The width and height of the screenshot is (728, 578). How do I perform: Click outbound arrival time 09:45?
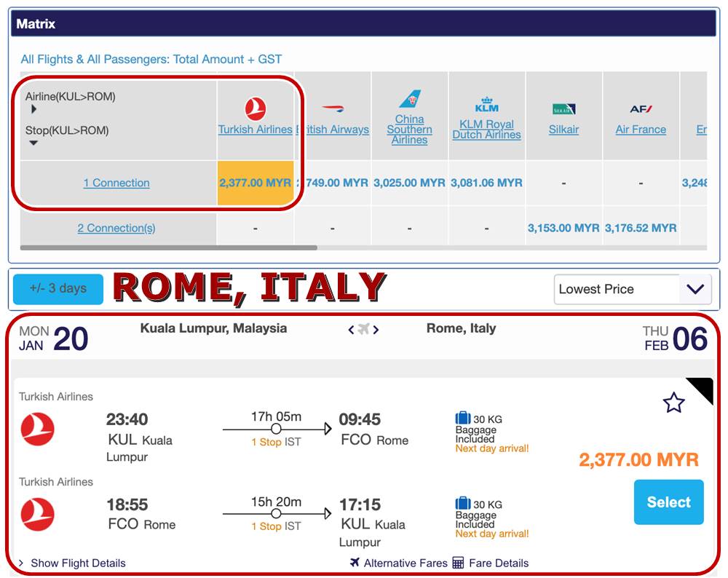[x=360, y=419]
